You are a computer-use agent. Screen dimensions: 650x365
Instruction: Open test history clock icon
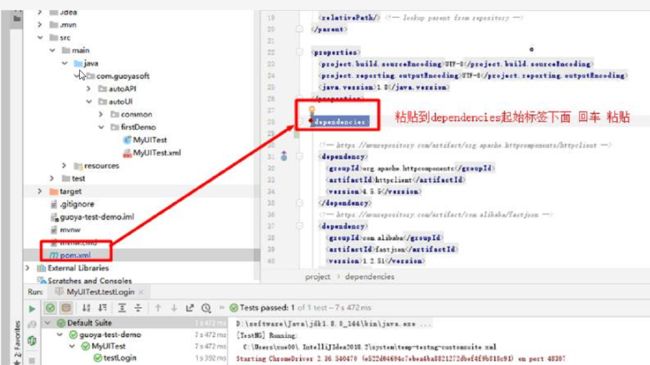coord(206,308)
